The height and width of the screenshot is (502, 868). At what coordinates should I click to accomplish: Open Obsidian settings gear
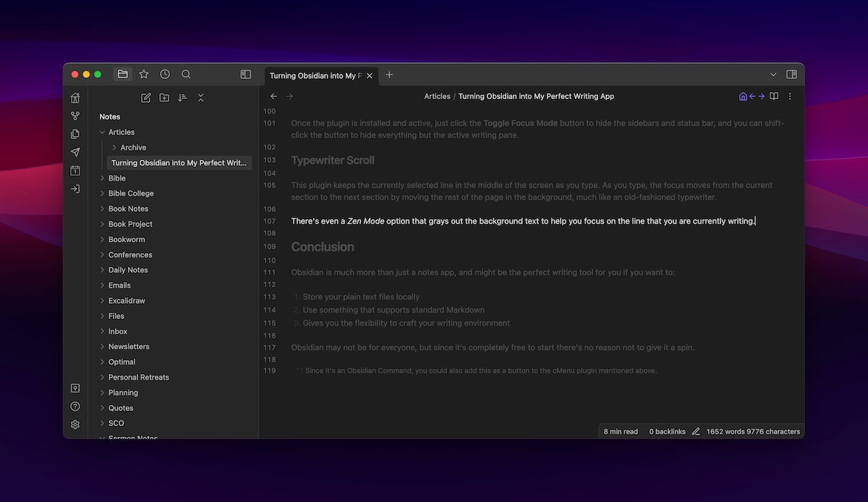(x=75, y=425)
